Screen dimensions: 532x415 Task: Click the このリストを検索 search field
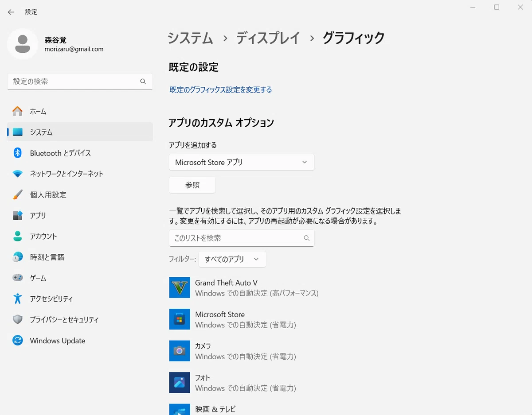click(242, 238)
